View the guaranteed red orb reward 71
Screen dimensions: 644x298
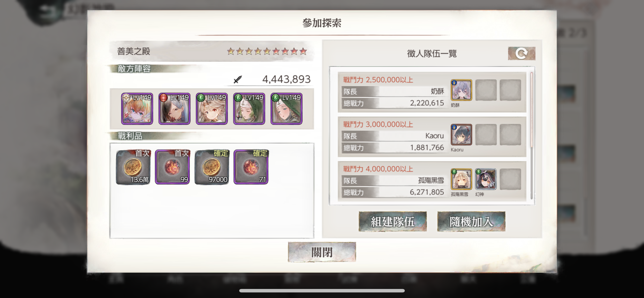coord(251,167)
